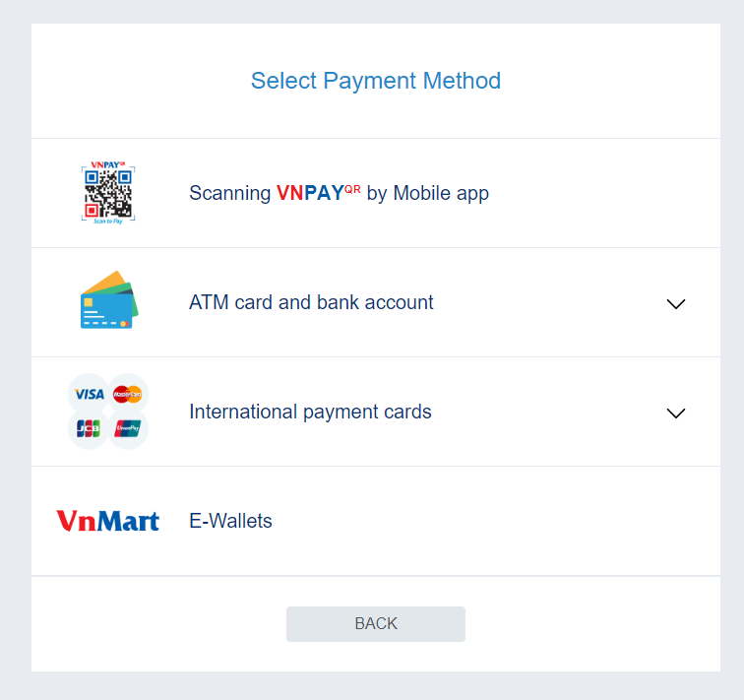Click the Select Payment Method heading

point(376,80)
